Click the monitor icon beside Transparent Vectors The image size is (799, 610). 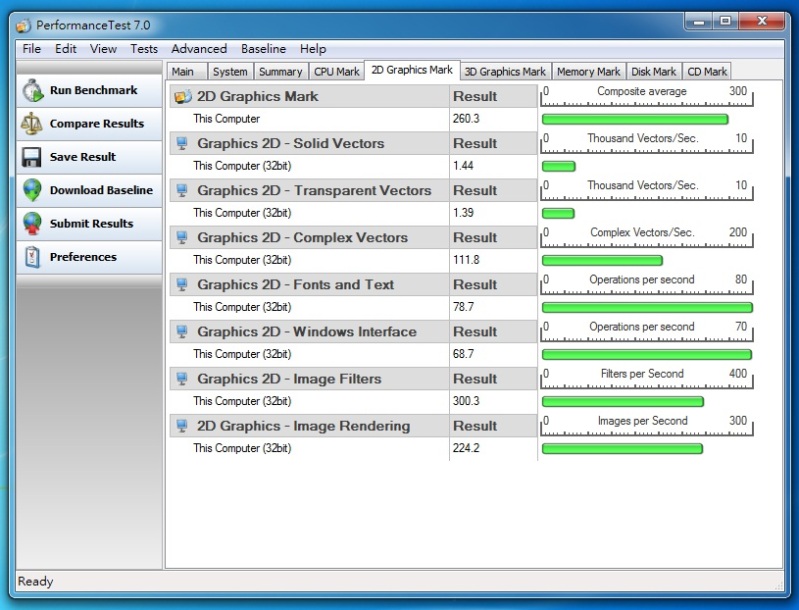182,191
